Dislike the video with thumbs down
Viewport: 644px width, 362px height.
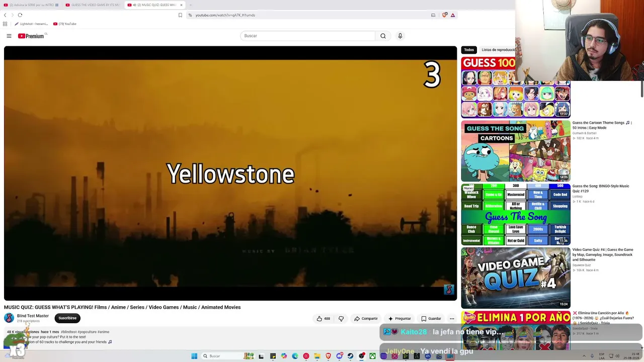341,318
